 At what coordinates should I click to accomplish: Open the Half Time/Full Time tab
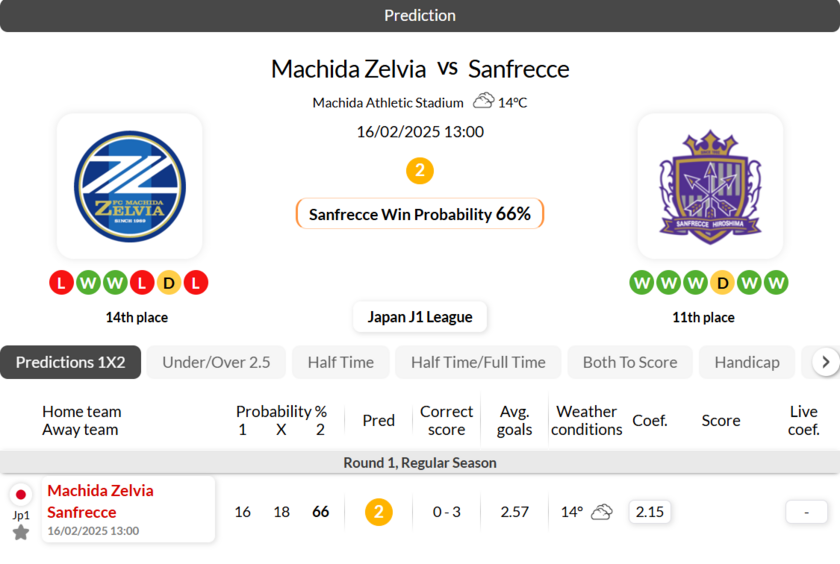click(478, 362)
